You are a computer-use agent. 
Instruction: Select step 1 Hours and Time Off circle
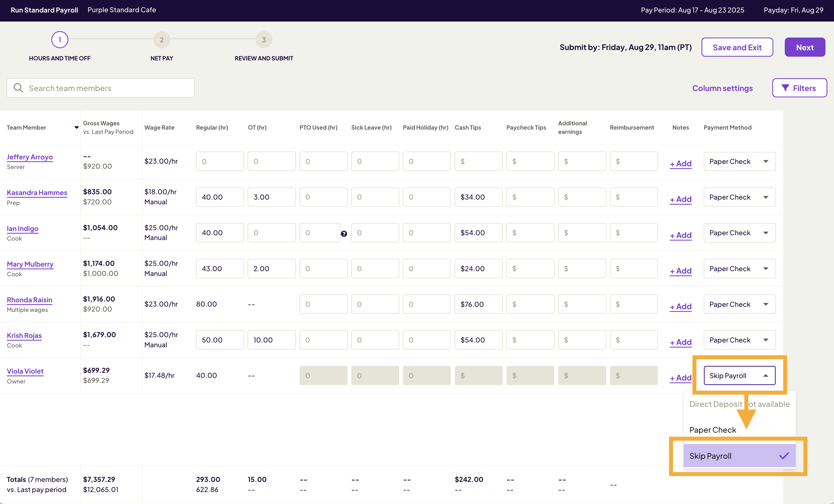59,40
